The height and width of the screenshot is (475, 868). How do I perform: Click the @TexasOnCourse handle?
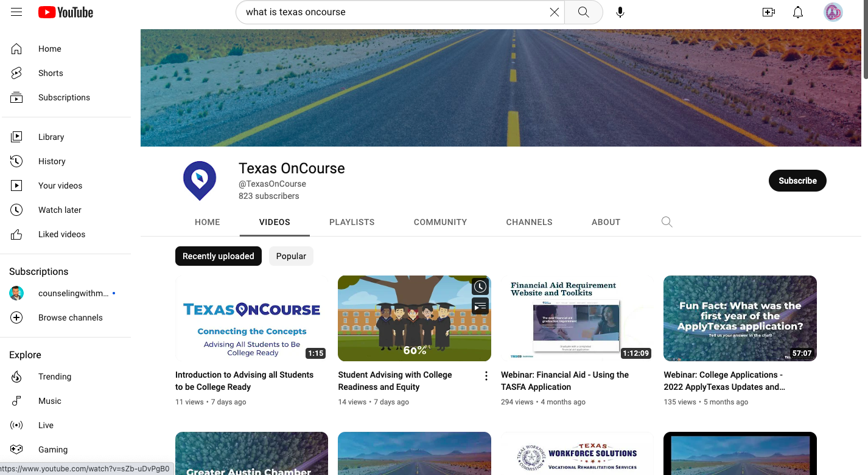pos(272,184)
